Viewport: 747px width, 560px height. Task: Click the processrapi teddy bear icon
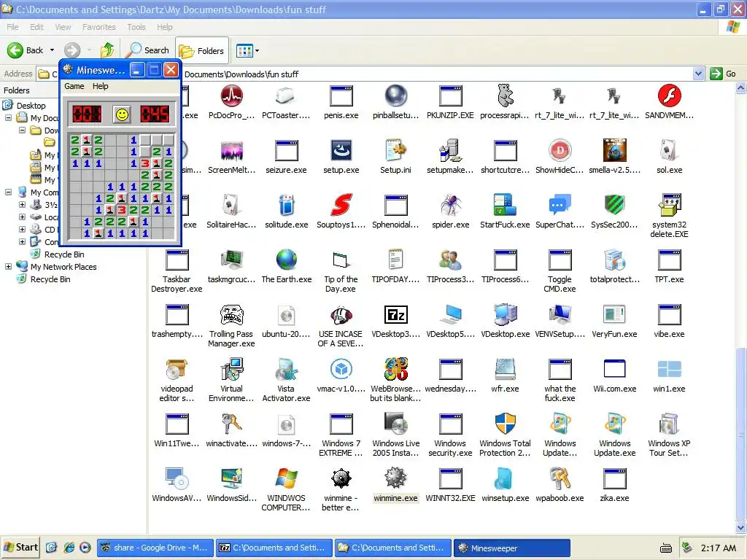coord(505,96)
